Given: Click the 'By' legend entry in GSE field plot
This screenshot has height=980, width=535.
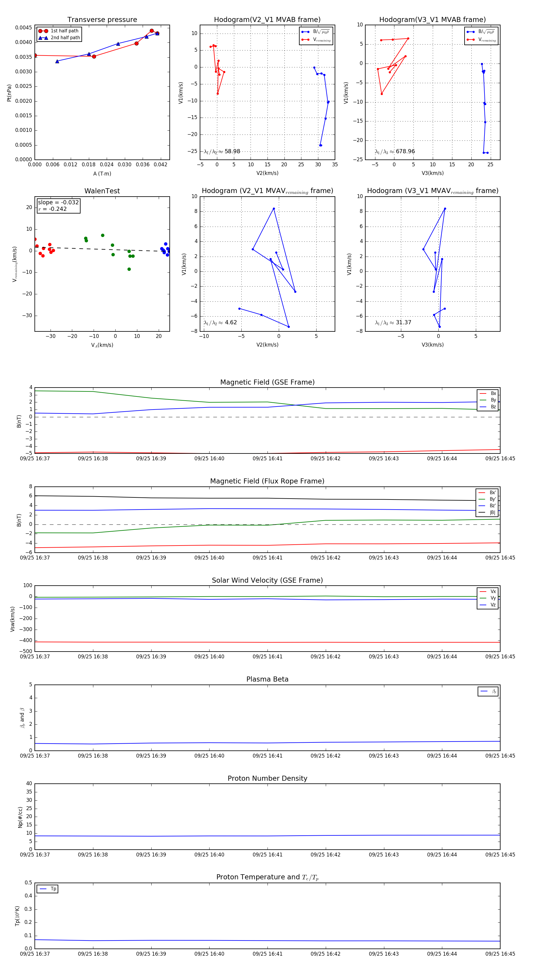Looking at the screenshot, I should [488, 400].
